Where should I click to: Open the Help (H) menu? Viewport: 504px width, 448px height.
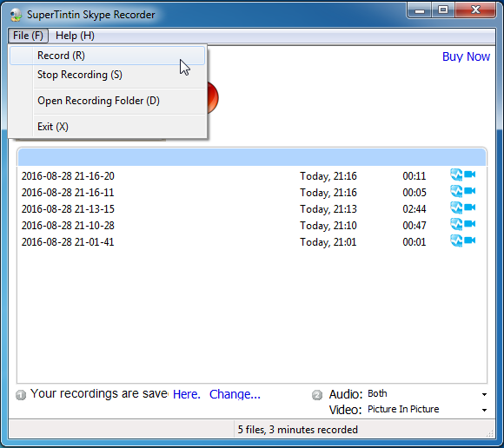pyautogui.click(x=75, y=36)
